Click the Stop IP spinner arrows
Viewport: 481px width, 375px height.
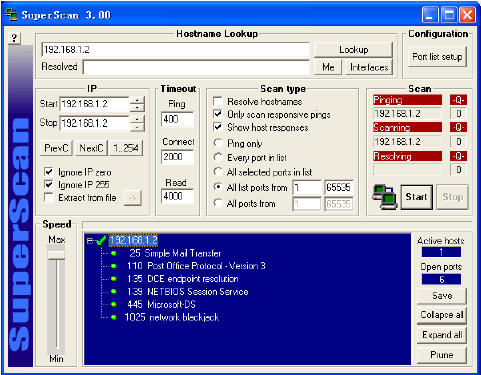[x=137, y=123]
